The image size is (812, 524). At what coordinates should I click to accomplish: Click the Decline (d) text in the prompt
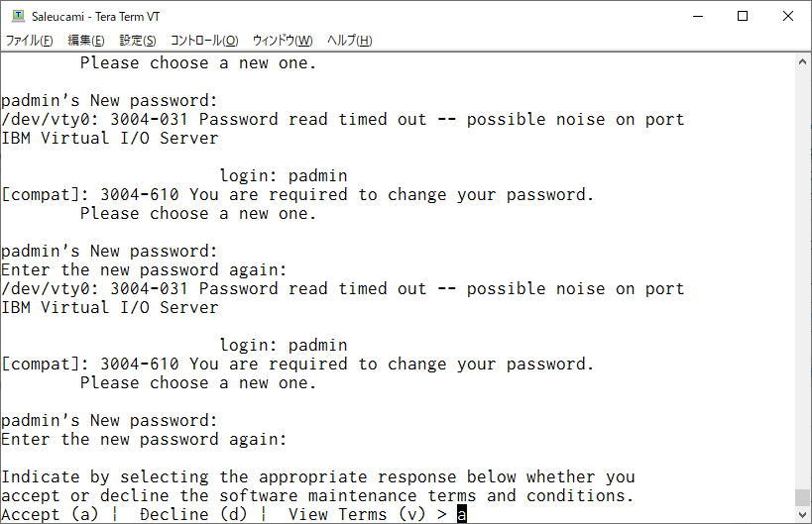193,515
